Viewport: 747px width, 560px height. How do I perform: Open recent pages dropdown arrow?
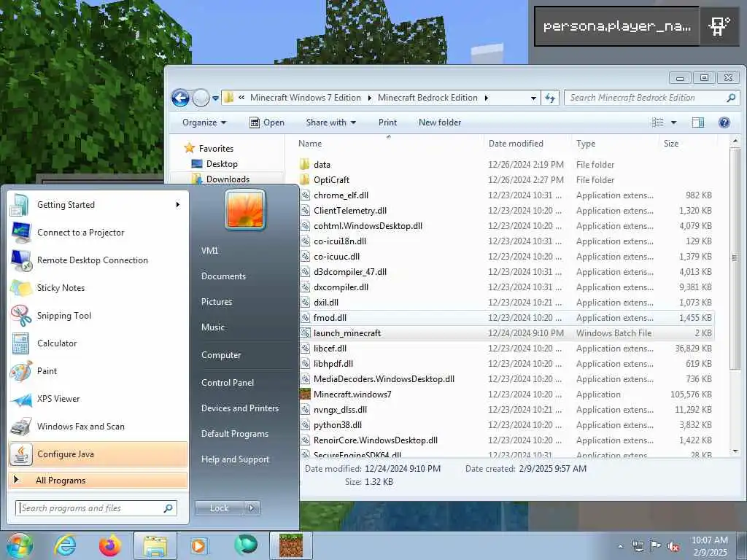(215, 98)
